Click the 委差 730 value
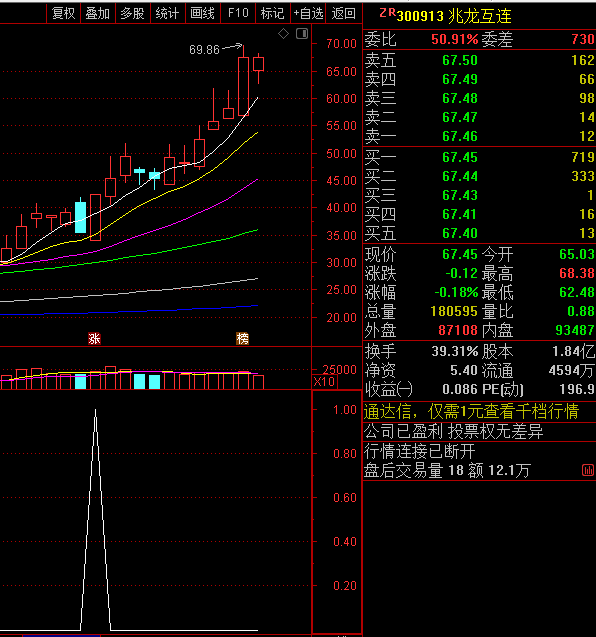The height and width of the screenshot is (637, 596). pyautogui.click(x=583, y=39)
